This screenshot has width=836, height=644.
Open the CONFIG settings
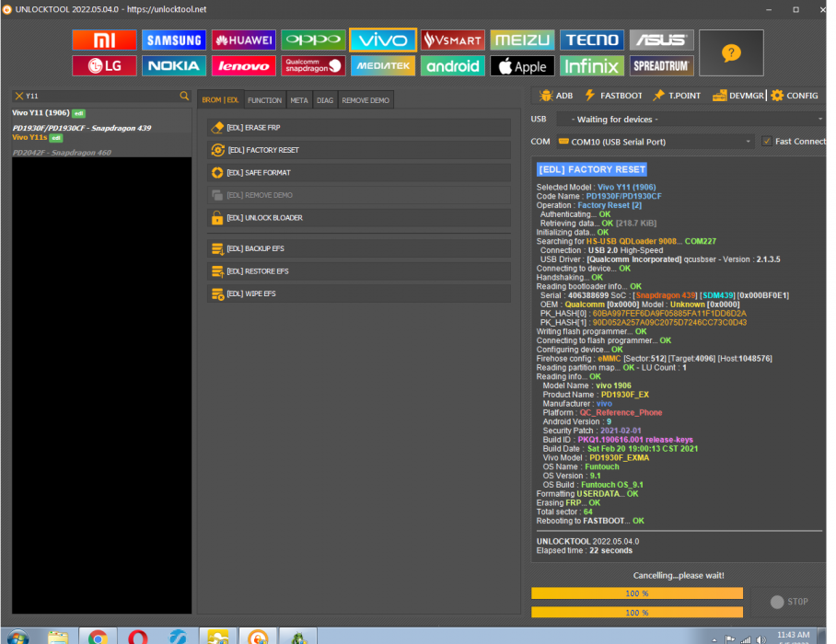click(x=795, y=96)
